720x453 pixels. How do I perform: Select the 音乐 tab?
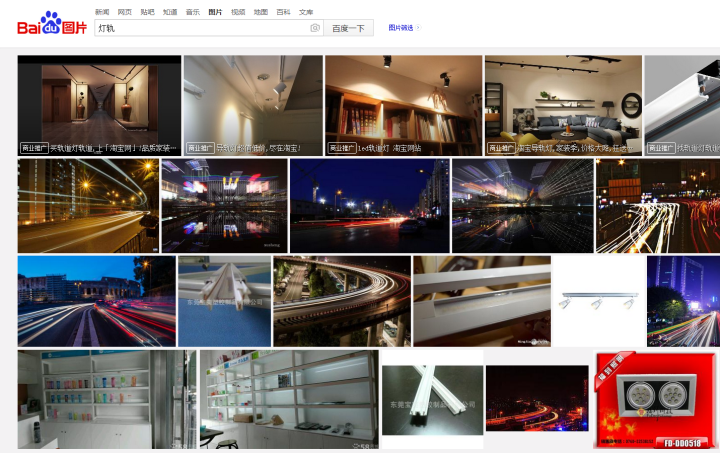tap(193, 12)
